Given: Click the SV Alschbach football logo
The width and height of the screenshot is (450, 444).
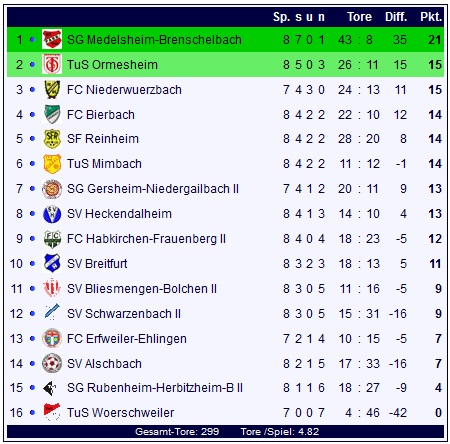Looking at the screenshot, I should click(x=52, y=363).
